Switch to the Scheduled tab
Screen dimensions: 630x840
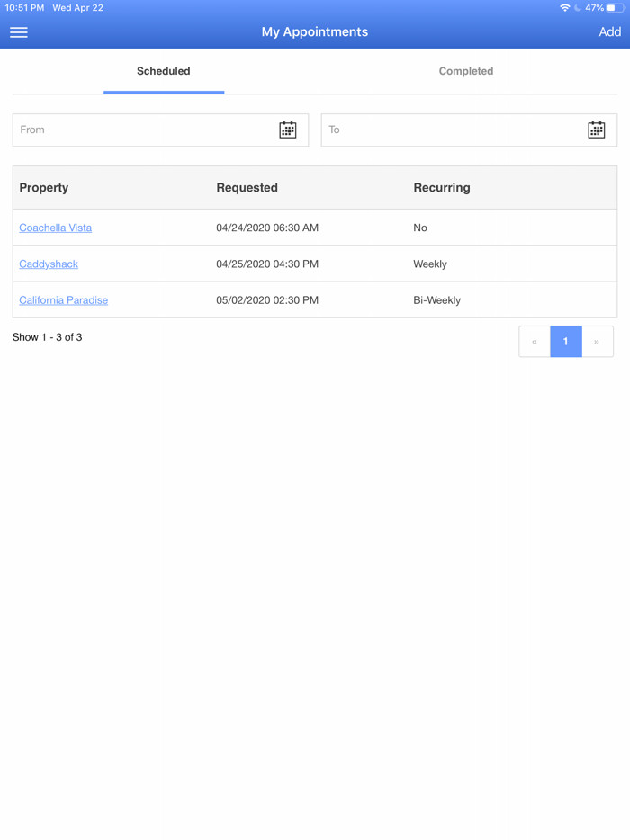click(x=164, y=71)
